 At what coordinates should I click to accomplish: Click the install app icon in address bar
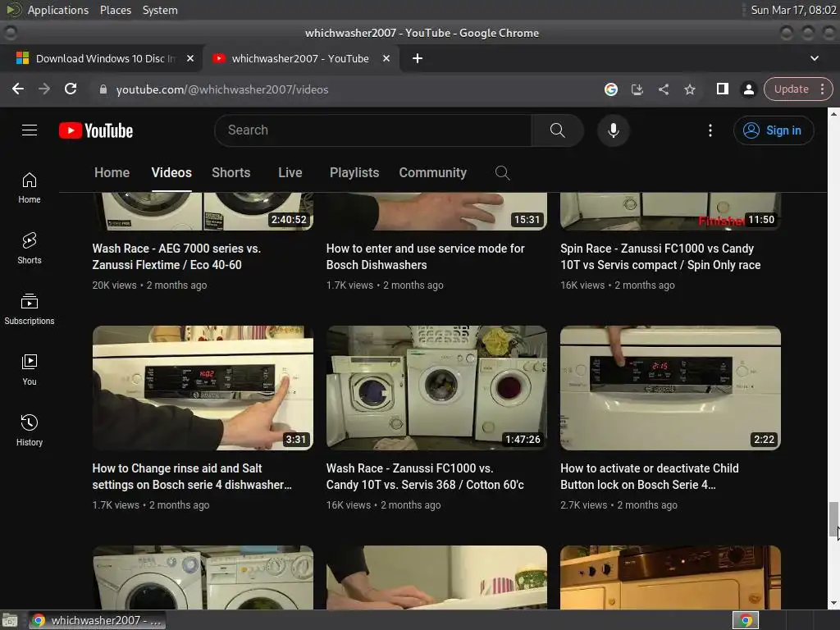click(637, 89)
